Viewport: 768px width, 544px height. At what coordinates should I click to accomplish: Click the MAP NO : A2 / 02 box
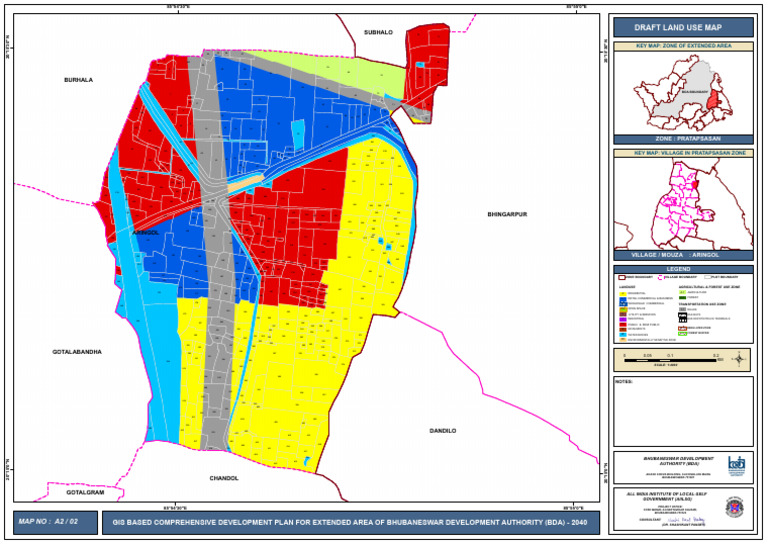click(55, 522)
